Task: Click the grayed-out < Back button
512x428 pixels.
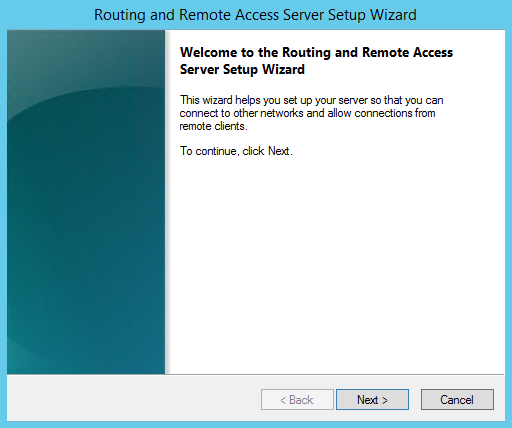Action: click(x=297, y=399)
